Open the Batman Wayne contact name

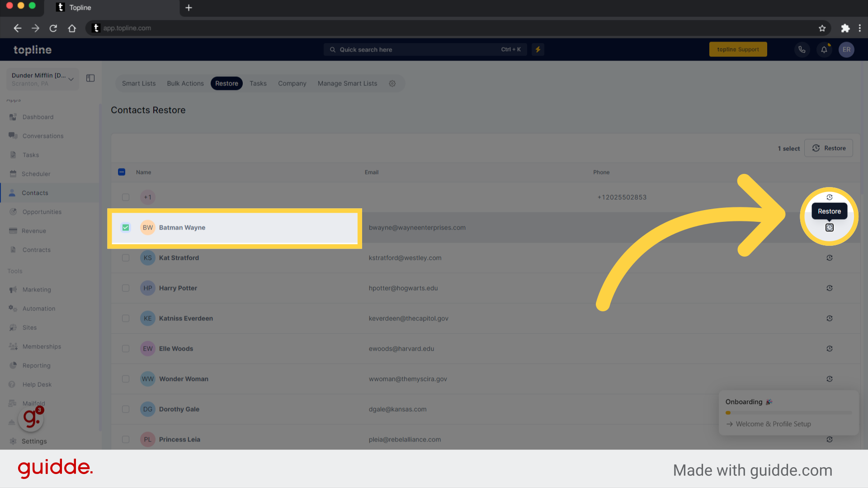pyautogui.click(x=182, y=228)
